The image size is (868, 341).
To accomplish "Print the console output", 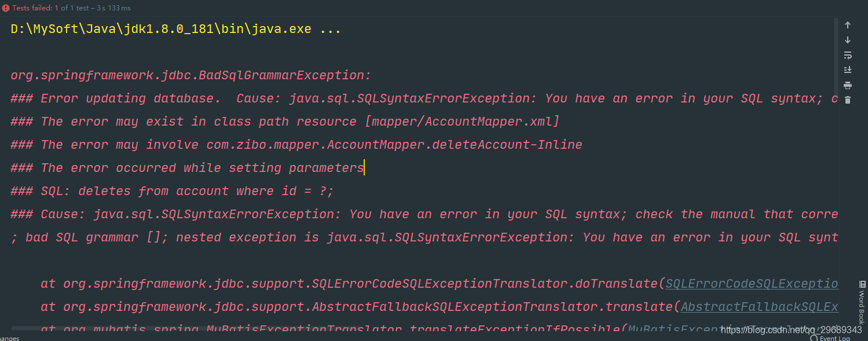I will tap(848, 85).
